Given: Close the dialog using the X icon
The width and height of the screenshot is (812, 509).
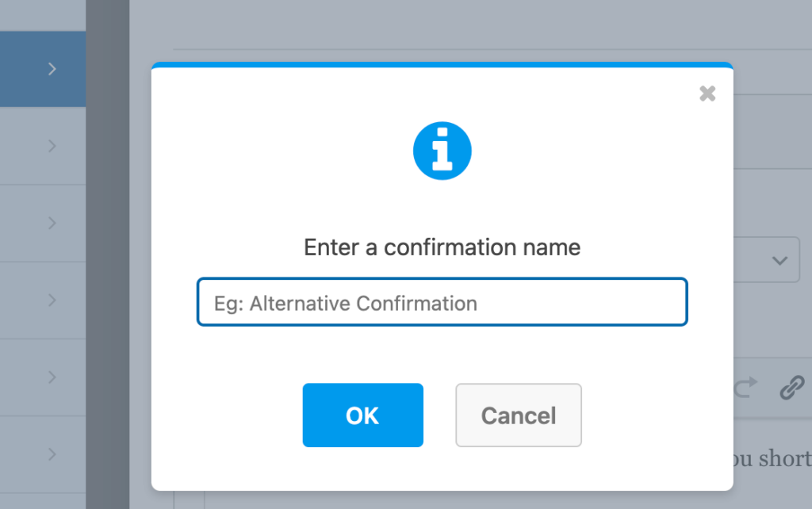Looking at the screenshot, I should click(707, 94).
